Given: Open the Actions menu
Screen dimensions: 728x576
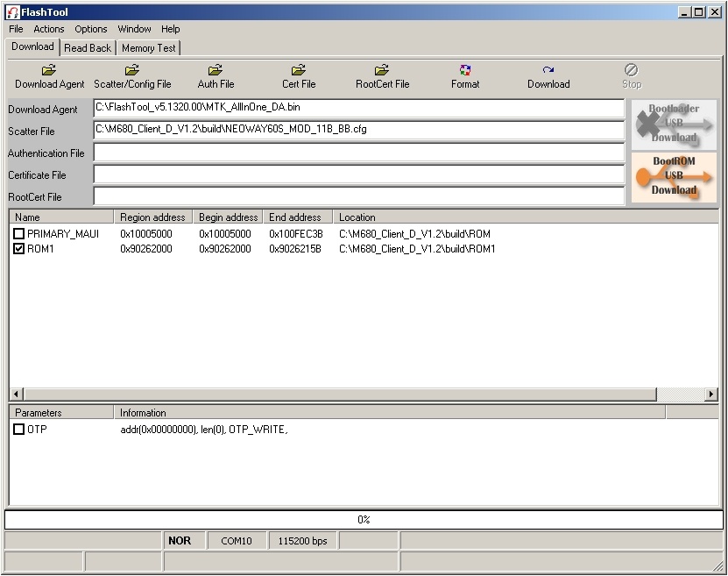Looking at the screenshot, I should [x=48, y=29].
